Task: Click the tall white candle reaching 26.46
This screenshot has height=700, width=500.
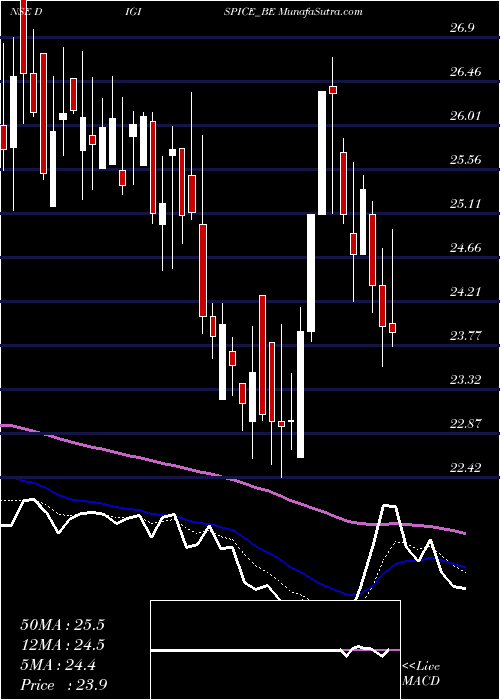Action: click(x=322, y=153)
